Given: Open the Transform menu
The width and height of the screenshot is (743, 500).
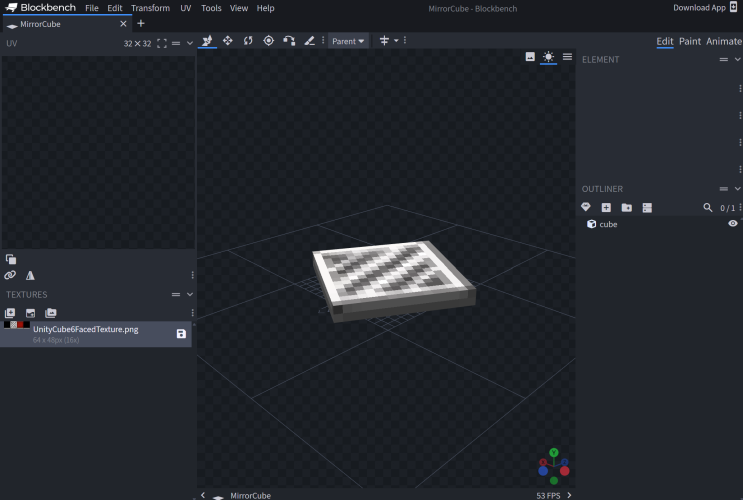Looking at the screenshot, I should click(150, 8).
